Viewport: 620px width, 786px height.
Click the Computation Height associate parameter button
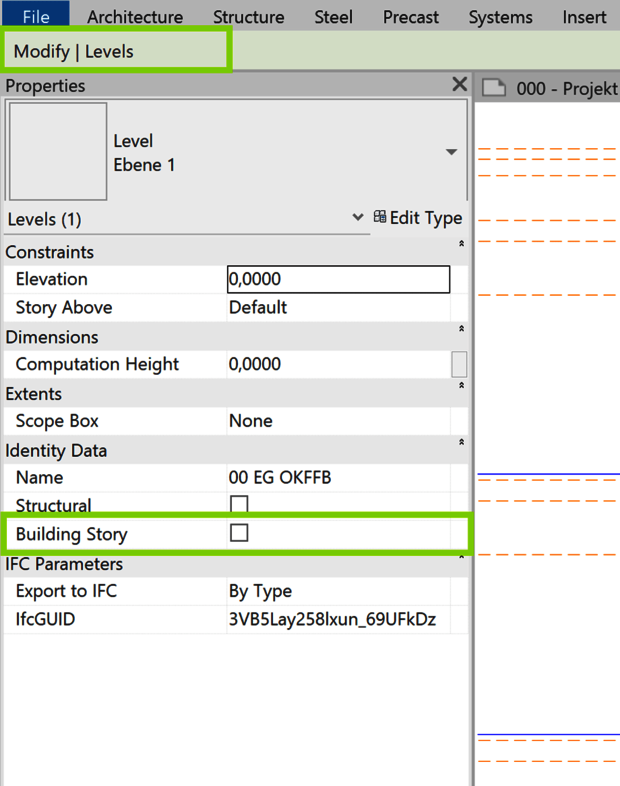coord(459,364)
